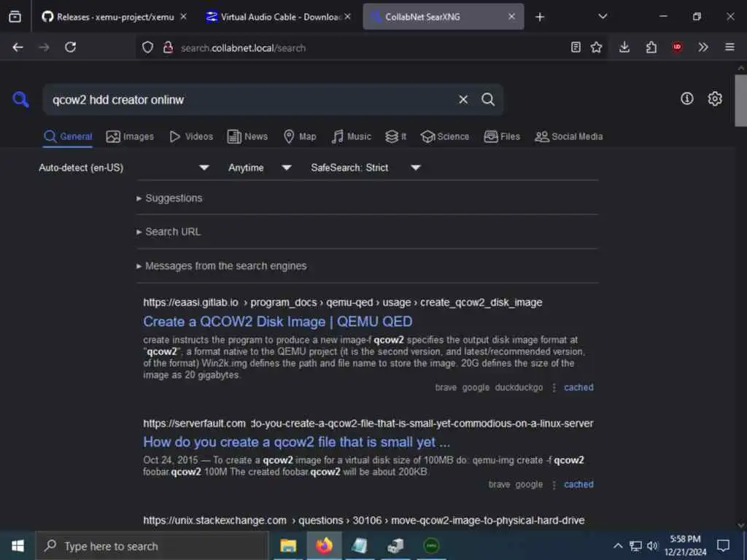Select the Videos search category
The height and width of the screenshot is (560, 747).
191,136
